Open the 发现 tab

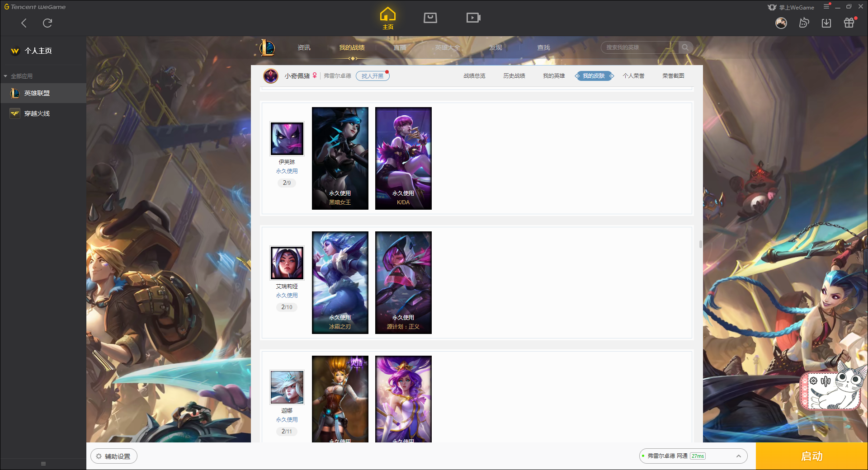pos(495,47)
